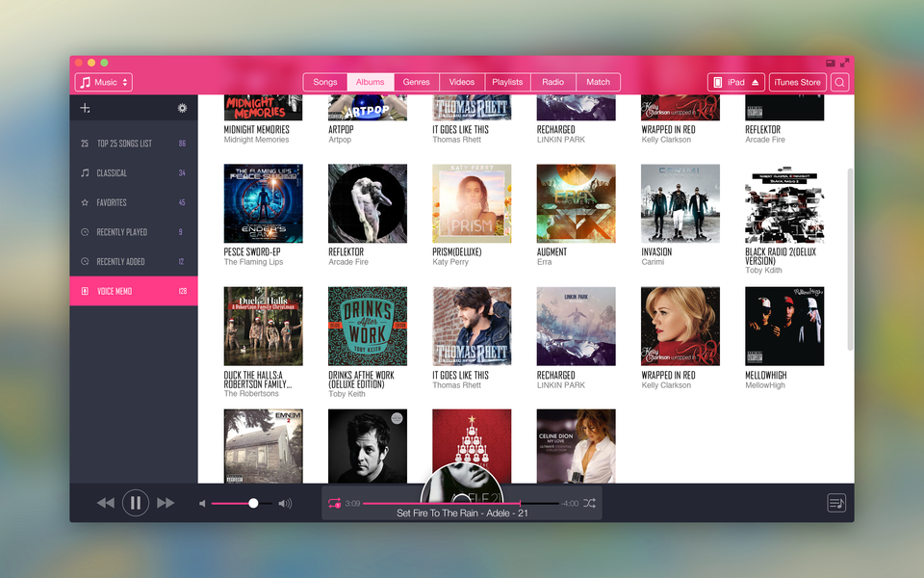Open Black Radio 2 album cover
Screen dimensions: 924x578
tap(785, 203)
